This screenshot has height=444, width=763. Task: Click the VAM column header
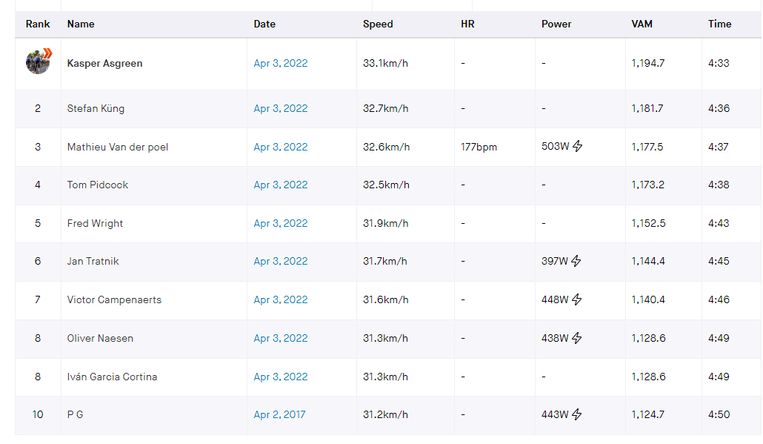click(x=642, y=24)
